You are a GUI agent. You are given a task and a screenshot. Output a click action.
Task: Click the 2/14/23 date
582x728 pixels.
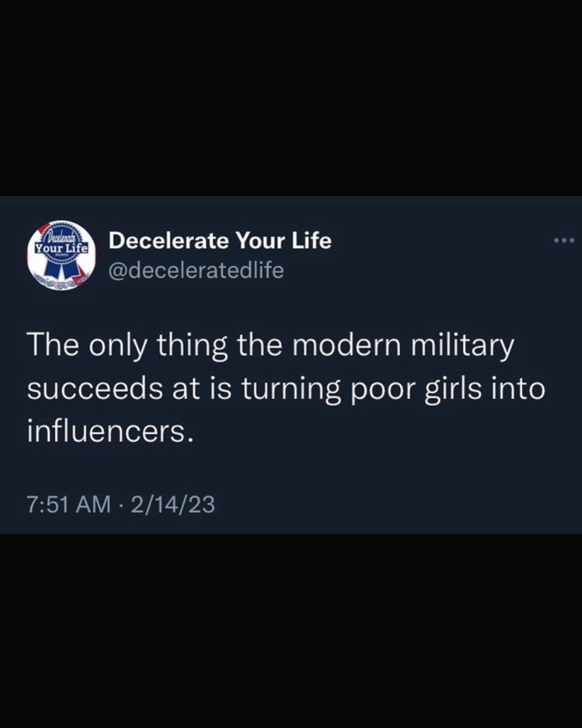173,505
